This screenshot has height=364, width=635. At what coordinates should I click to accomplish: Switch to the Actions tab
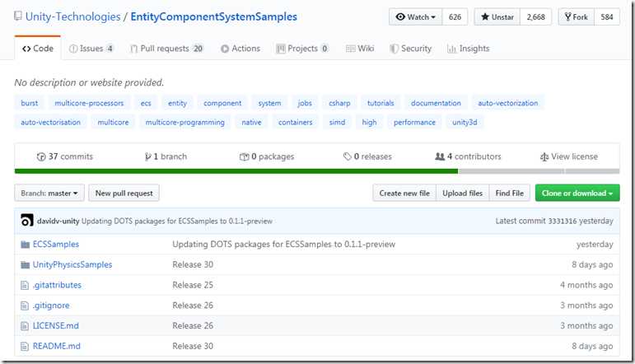240,49
